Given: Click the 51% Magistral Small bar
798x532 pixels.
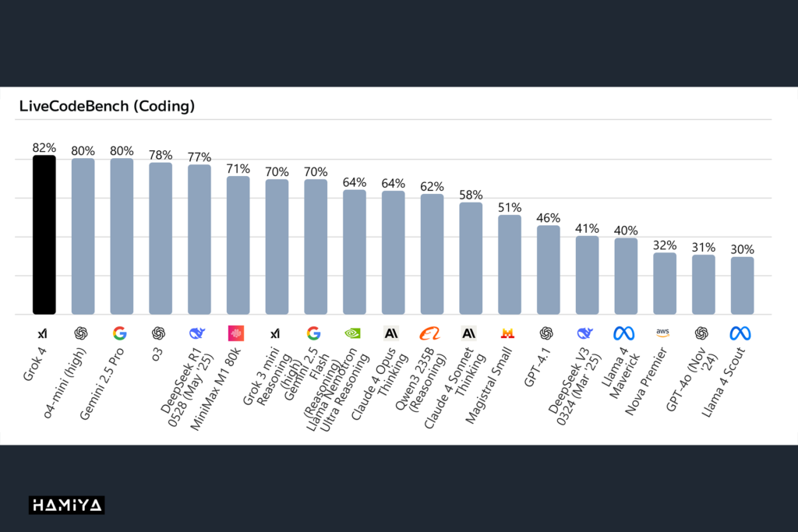Looking at the screenshot, I should 510,265.
